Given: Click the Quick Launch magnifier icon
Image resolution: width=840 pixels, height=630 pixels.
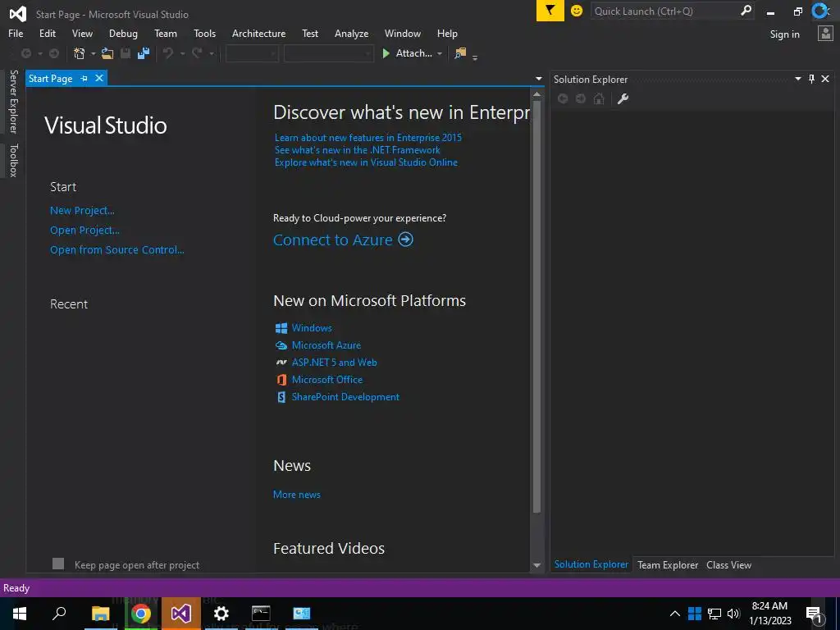Looking at the screenshot, I should pos(746,11).
